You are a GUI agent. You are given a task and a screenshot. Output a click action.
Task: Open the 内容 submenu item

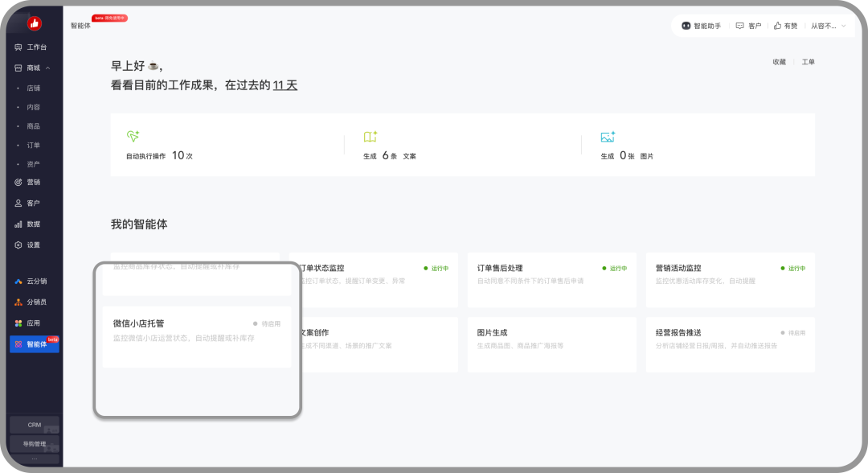[x=33, y=107]
